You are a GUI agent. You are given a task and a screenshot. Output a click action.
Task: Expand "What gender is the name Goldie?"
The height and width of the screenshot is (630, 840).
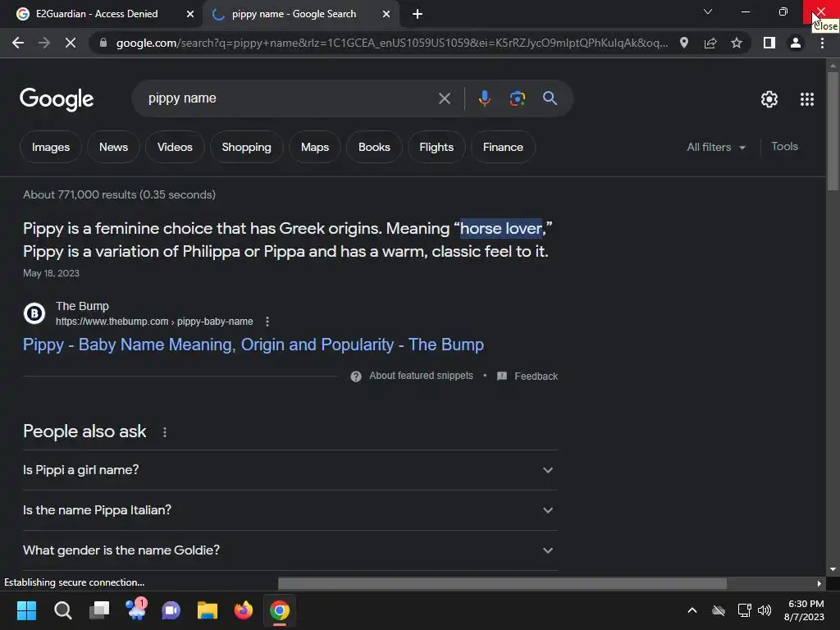pyautogui.click(x=290, y=550)
